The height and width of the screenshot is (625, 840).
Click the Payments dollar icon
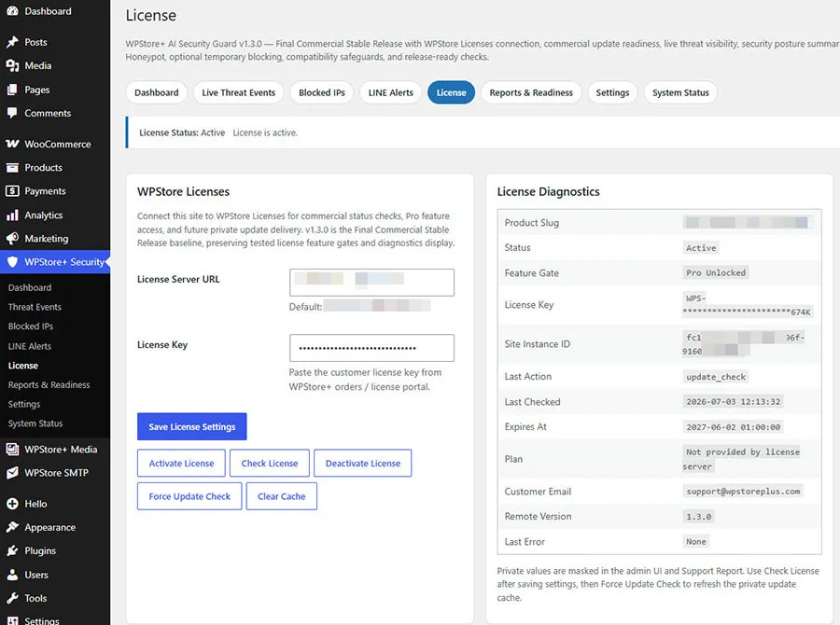click(x=12, y=191)
